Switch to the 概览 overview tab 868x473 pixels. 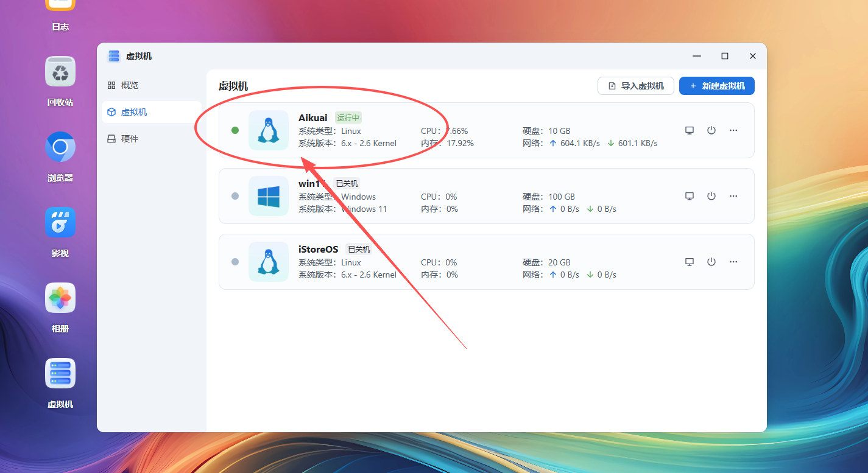tap(151, 85)
